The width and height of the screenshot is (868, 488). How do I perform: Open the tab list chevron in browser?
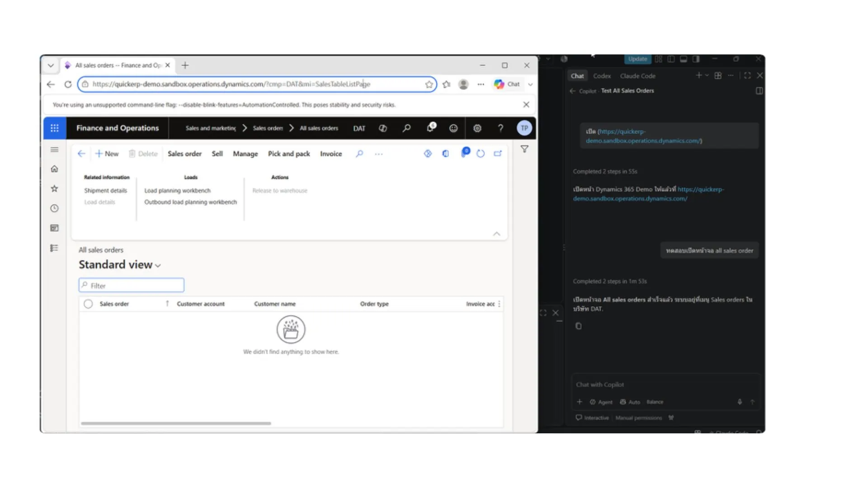51,66
